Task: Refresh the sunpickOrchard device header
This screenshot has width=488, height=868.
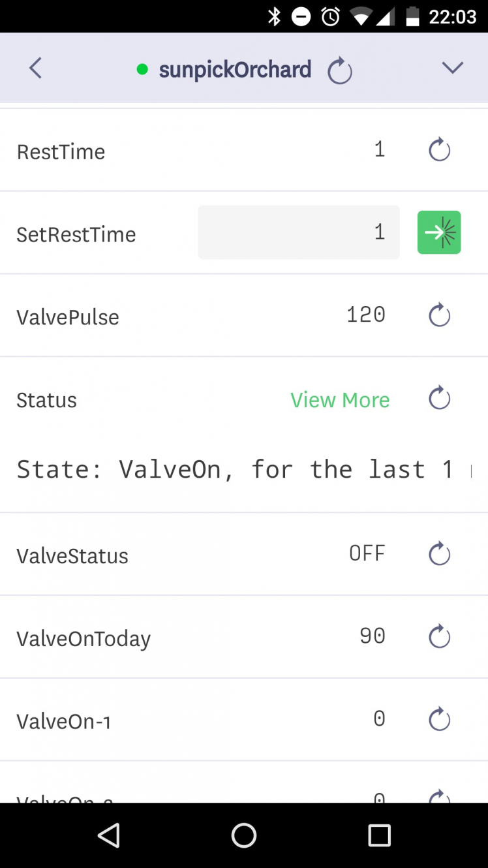Action: click(x=340, y=70)
